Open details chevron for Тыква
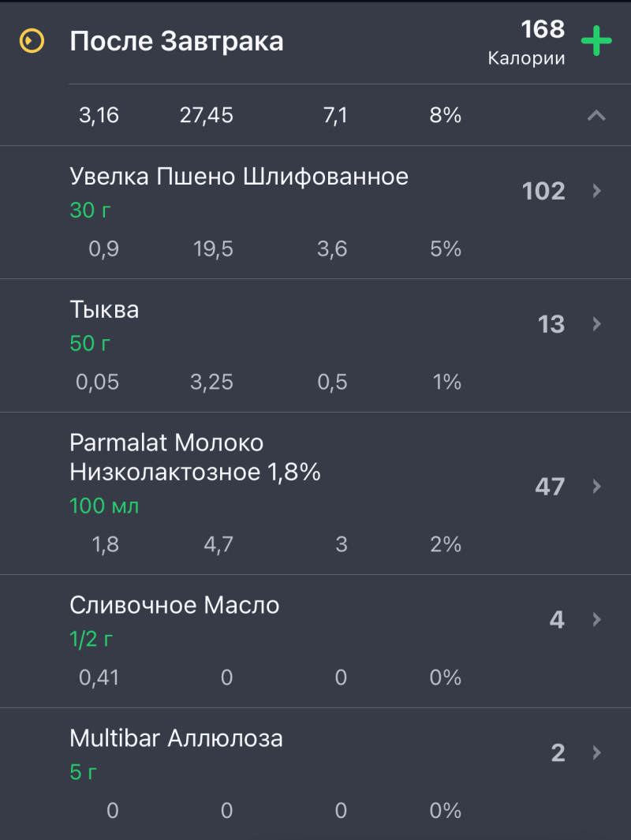This screenshot has height=840, width=631. coord(597,324)
